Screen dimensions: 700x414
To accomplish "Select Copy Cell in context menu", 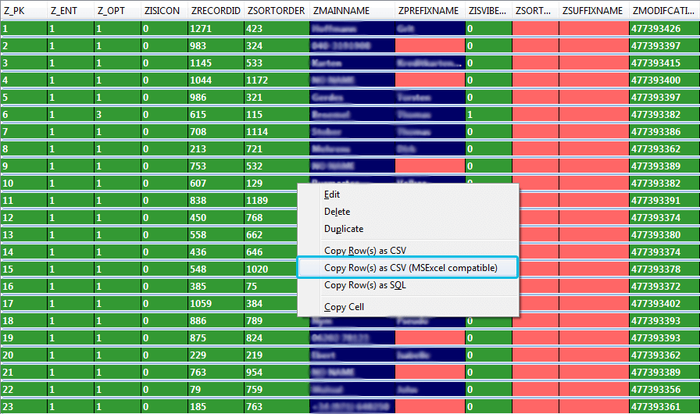I will 344,307.
